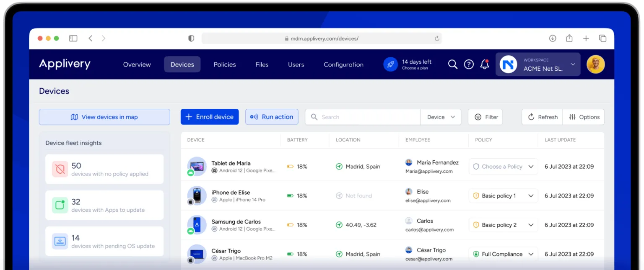The height and width of the screenshot is (270, 644).
Task: Click 32 devices with Apps to update
Action: click(x=104, y=205)
